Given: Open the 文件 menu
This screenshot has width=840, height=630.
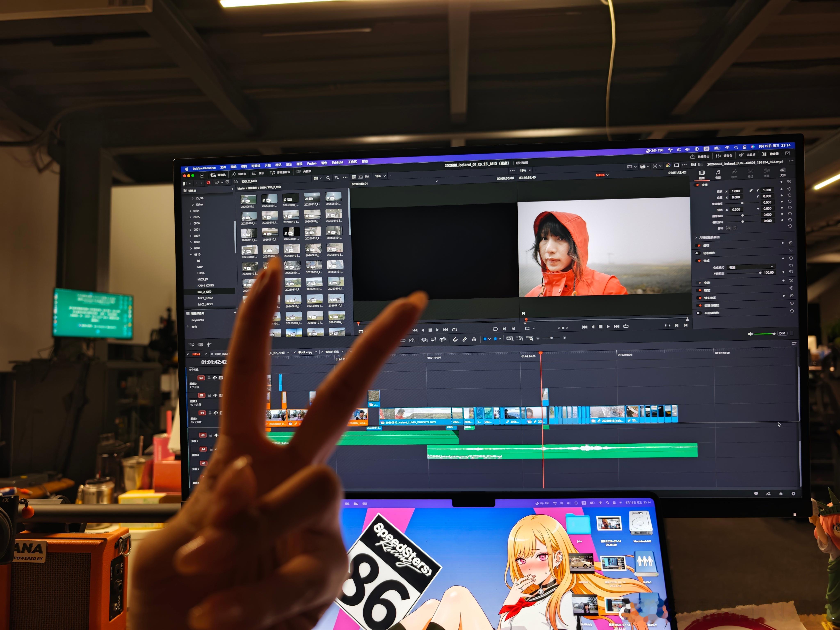Looking at the screenshot, I should (x=223, y=168).
